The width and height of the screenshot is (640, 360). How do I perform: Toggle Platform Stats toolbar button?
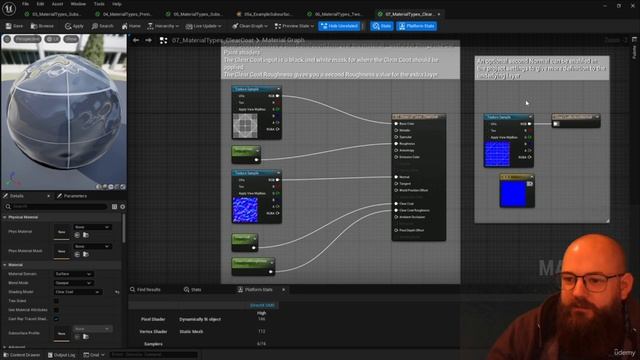[x=416, y=26]
